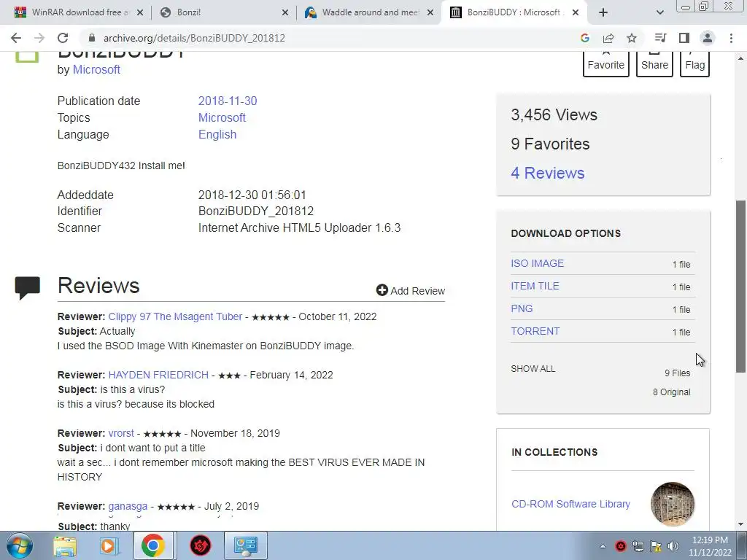Open the media player taskbar icon
Image resolution: width=747 pixels, height=560 pixels.
pos(109,546)
